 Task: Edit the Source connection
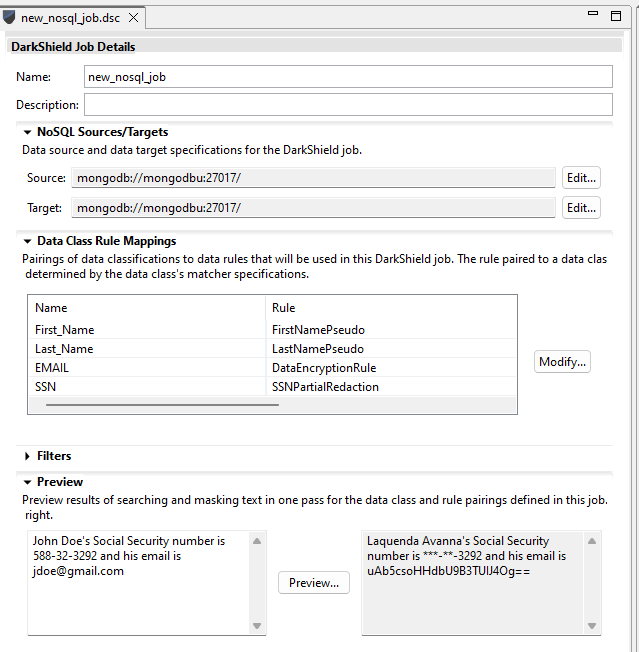point(581,178)
